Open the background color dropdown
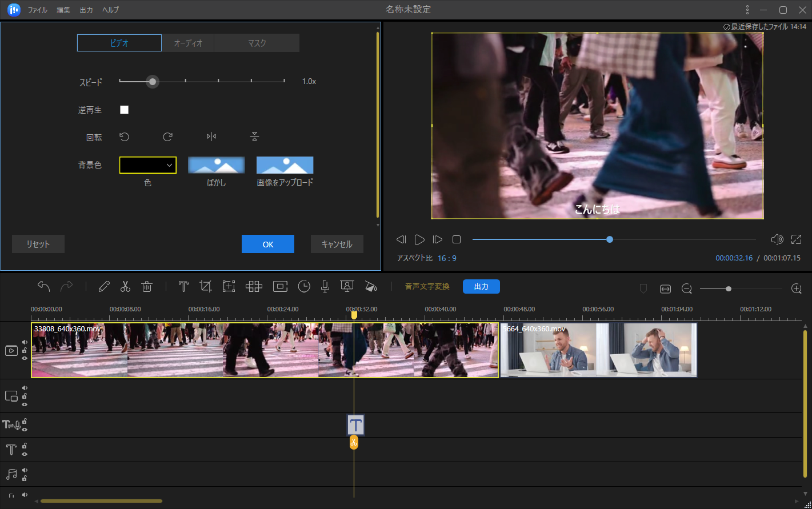Viewport: 812px width, 509px height. pos(148,165)
